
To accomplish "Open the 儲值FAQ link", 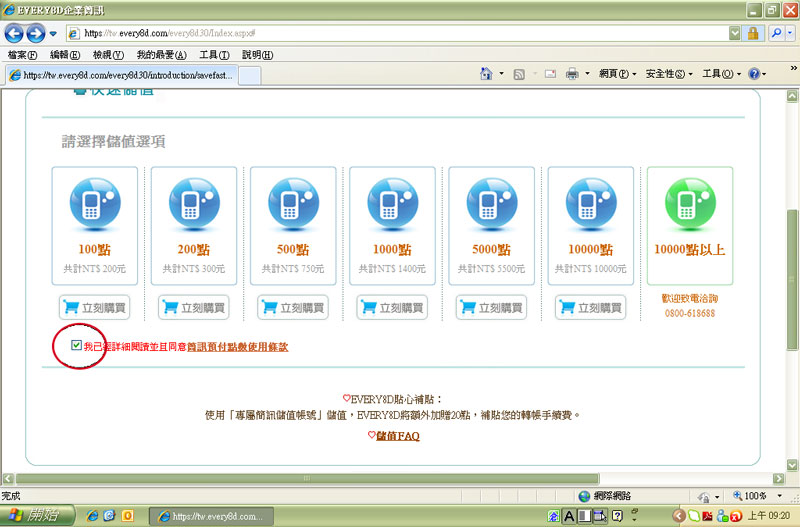I will 398,436.
